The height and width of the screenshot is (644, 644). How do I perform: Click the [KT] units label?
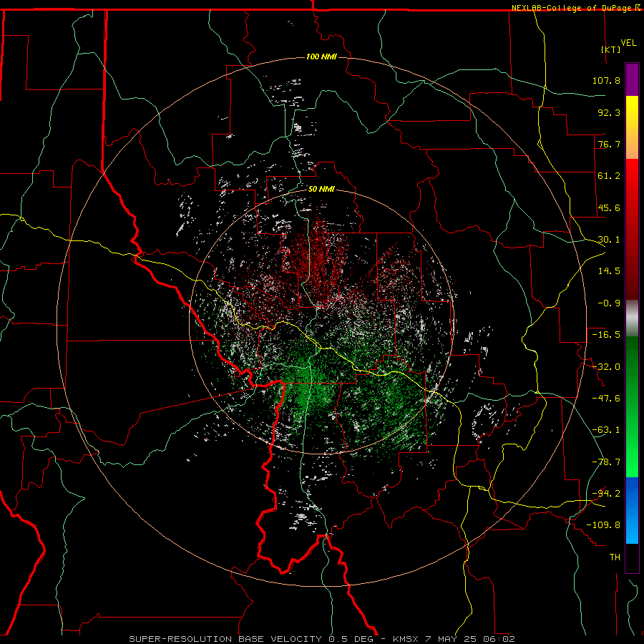tap(611, 49)
